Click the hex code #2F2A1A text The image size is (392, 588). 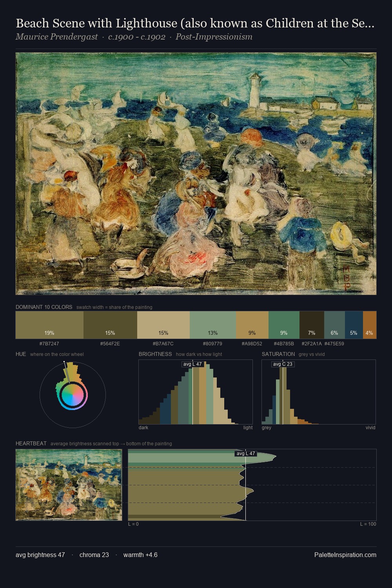312,344
